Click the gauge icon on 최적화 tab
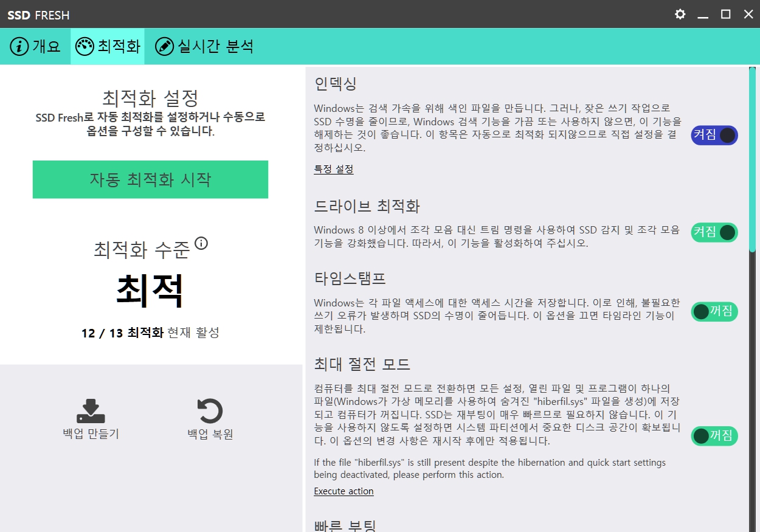This screenshot has width=760, height=532. pyautogui.click(x=85, y=46)
